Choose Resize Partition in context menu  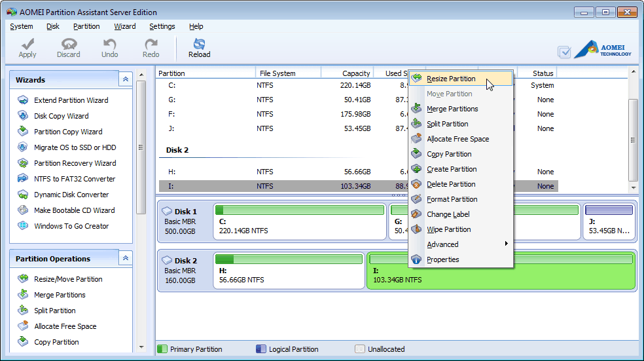461,79
